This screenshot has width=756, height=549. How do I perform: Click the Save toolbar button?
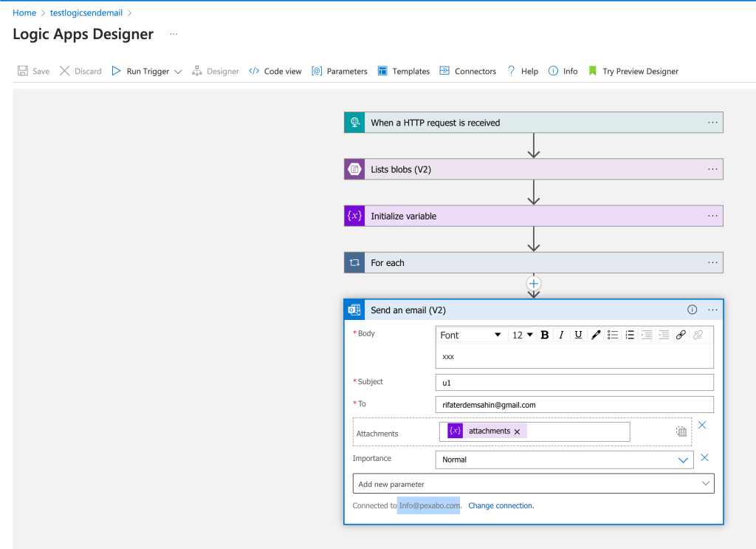pyautogui.click(x=33, y=71)
